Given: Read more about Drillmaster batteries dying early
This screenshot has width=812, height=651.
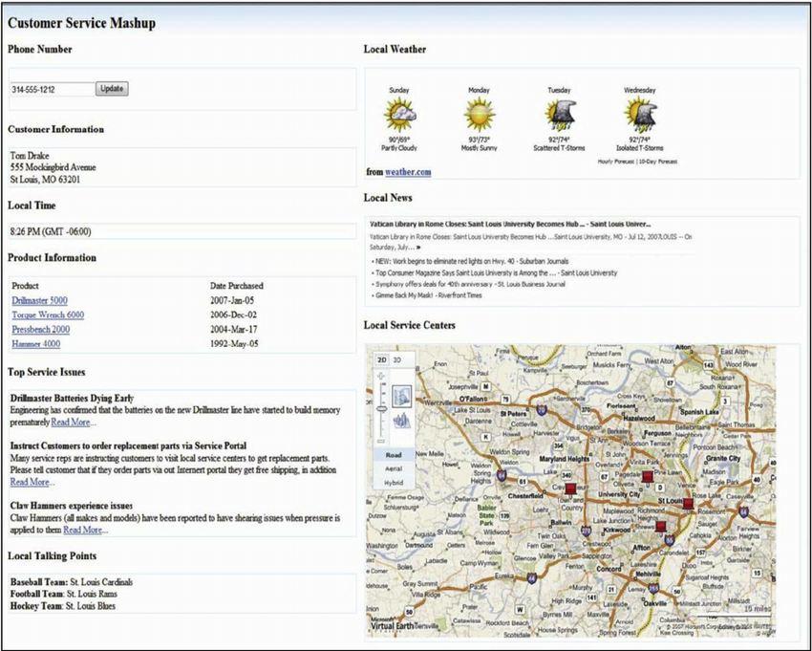Looking at the screenshot, I should 71,423.
